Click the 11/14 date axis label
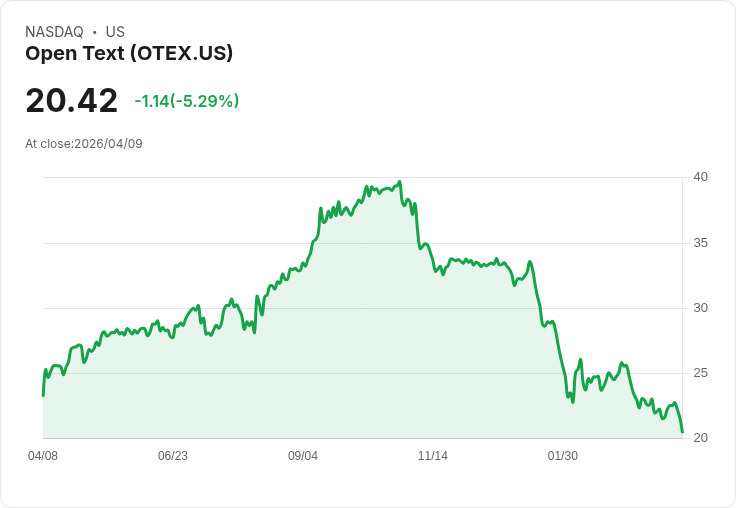 click(433, 456)
